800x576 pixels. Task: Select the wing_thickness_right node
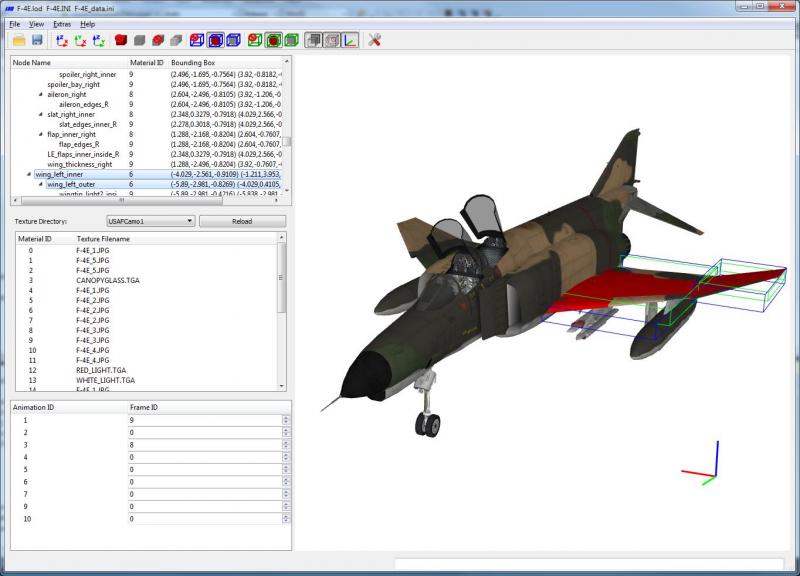tap(80, 164)
